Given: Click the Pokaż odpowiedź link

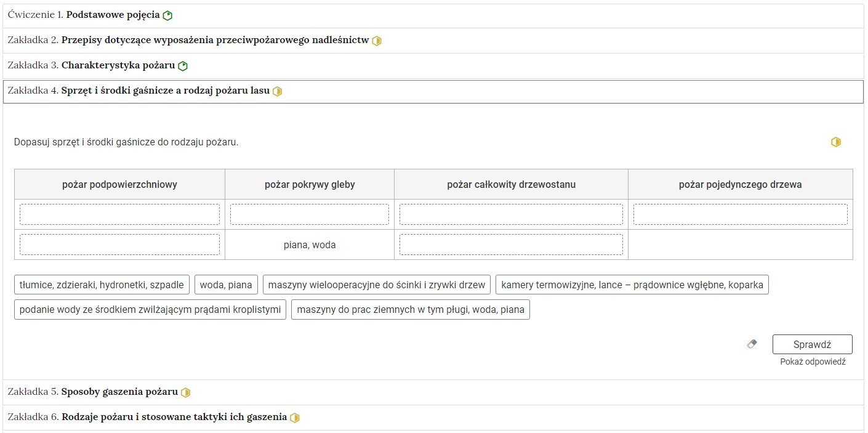Looking at the screenshot, I should point(812,362).
